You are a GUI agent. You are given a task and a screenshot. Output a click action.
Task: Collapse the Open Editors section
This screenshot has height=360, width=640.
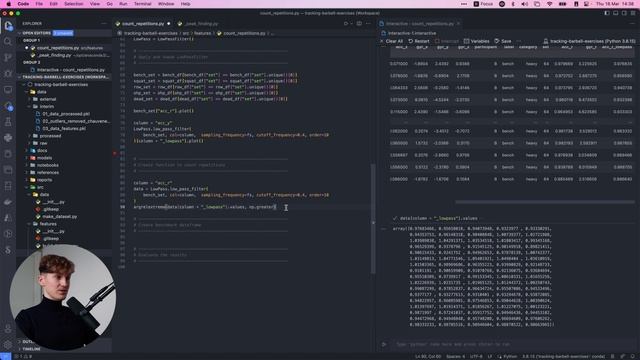click(x=37, y=33)
